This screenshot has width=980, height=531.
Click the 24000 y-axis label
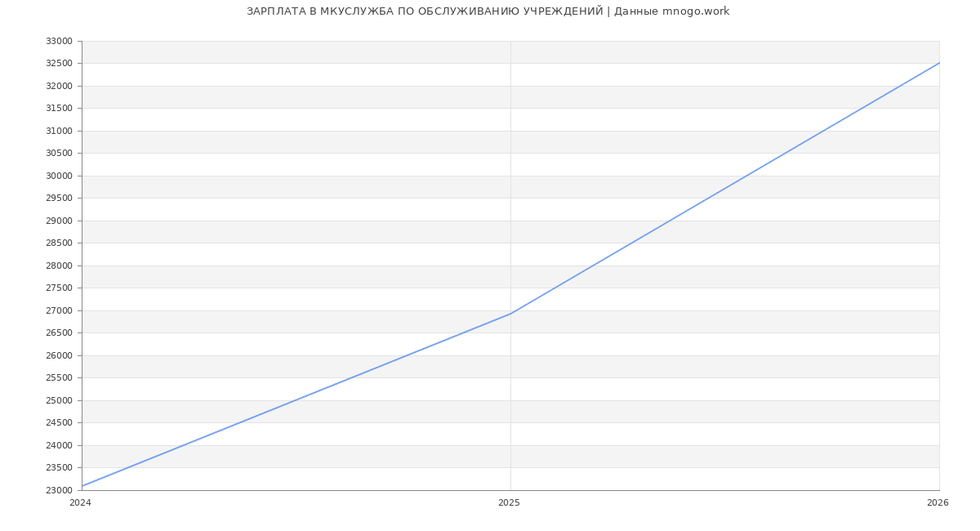click(x=59, y=445)
